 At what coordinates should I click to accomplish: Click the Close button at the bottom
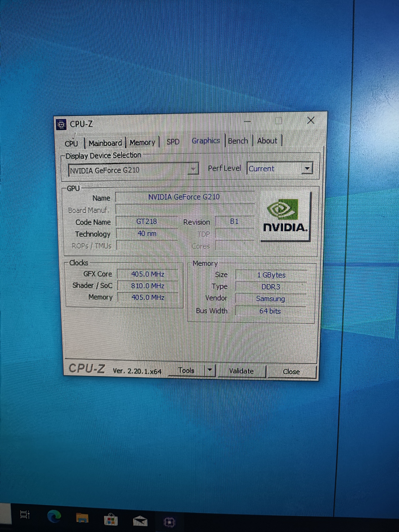click(x=291, y=372)
